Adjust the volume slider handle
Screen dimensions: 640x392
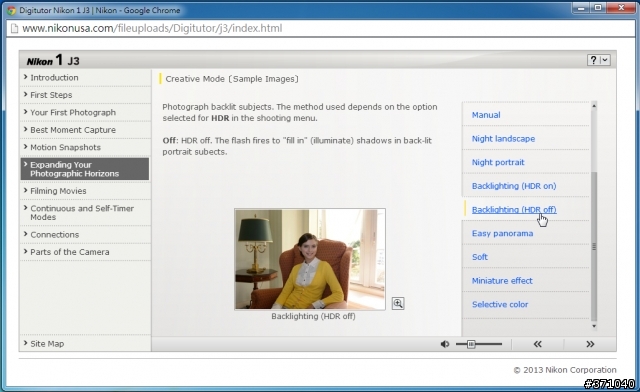pyautogui.click(x=471, y=344)
